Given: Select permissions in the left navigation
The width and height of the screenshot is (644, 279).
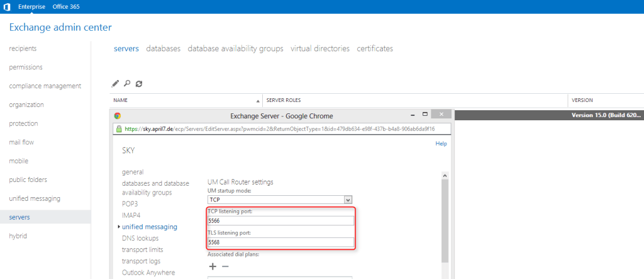Looking at the screenshot, I should pos(25,67).
